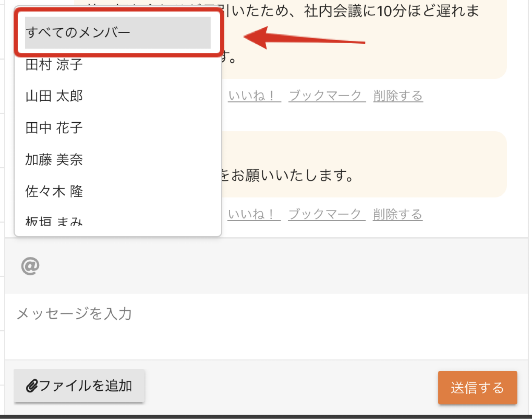Click ブックマーク on the second message
532x419 pixels.
click(x=327, y=214)
